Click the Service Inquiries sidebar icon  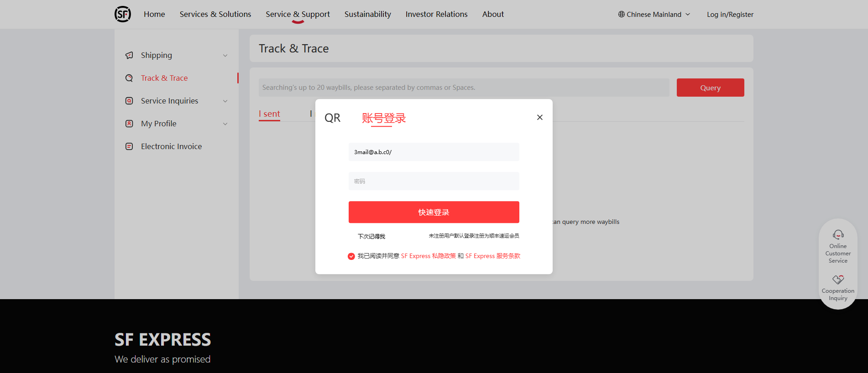point(129,101)
